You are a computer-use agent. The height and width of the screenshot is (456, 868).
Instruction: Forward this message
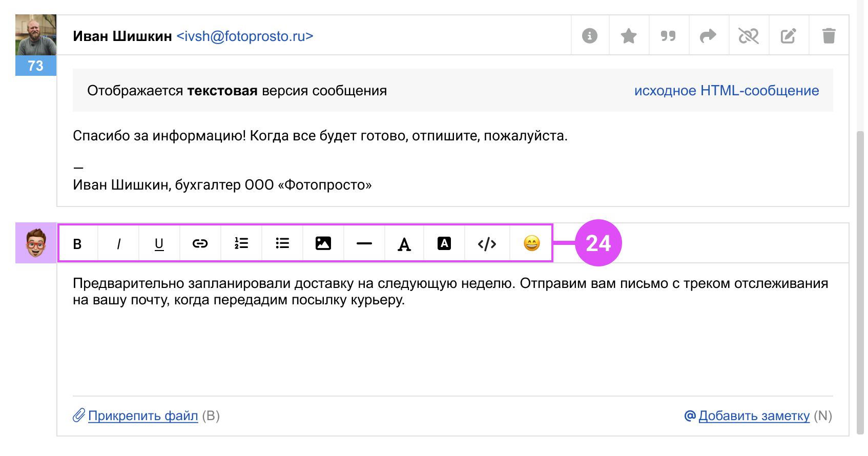[708, 36]
